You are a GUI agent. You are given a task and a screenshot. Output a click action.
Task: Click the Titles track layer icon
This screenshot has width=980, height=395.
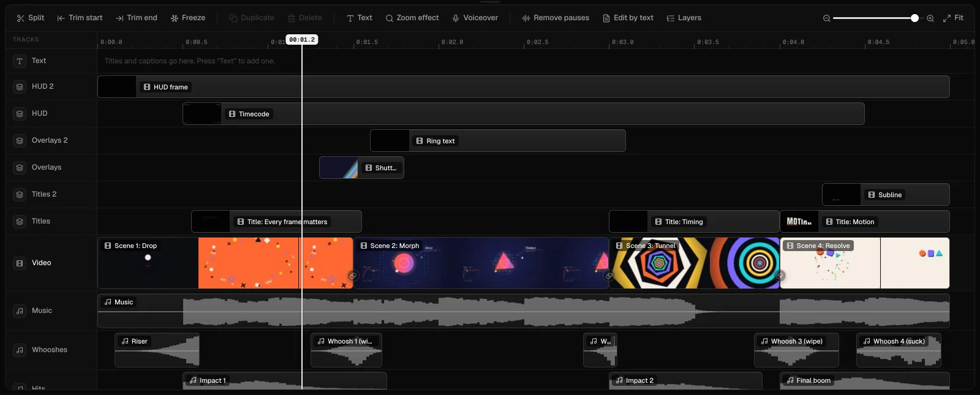(x=20, y=222)
